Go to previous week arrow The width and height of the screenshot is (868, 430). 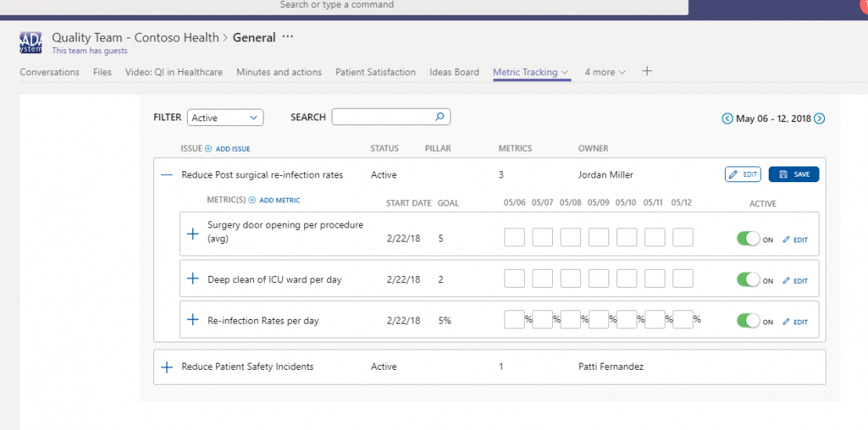[x=727, y=118]
